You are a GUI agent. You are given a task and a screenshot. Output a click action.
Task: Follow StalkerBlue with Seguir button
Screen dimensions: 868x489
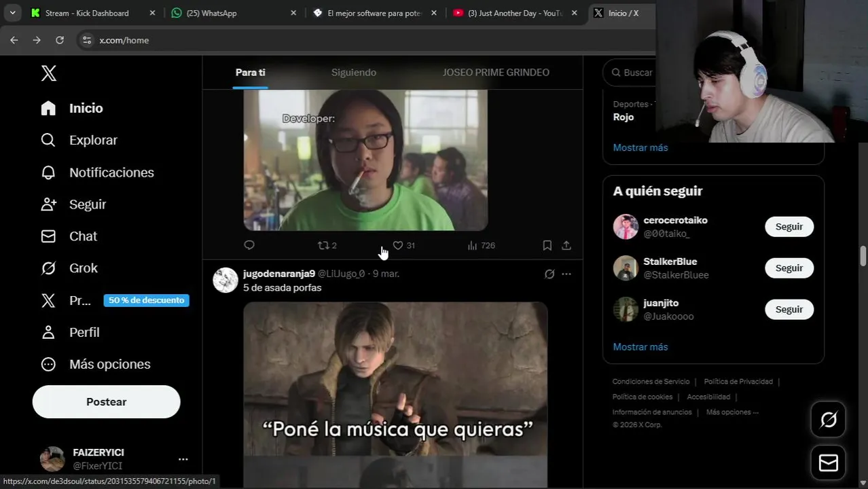789,268
